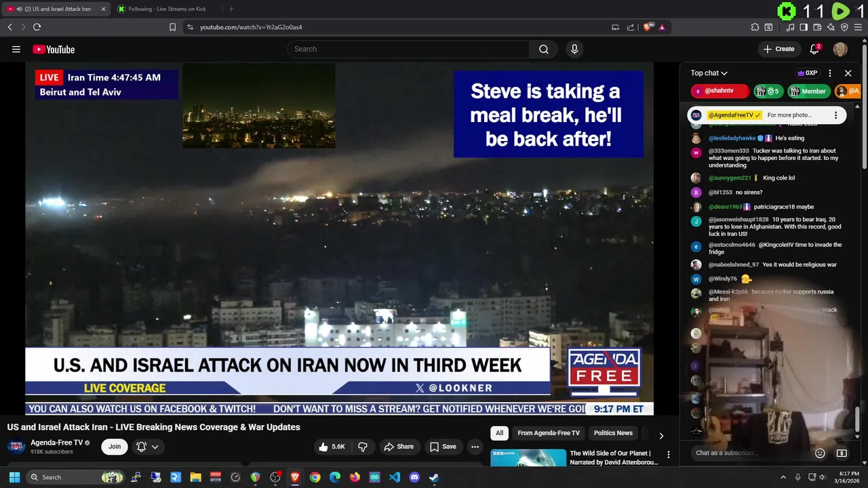The image size is (868, 488).
Task: Open the green Member chip in chat ticker
Action: point(808,91)
